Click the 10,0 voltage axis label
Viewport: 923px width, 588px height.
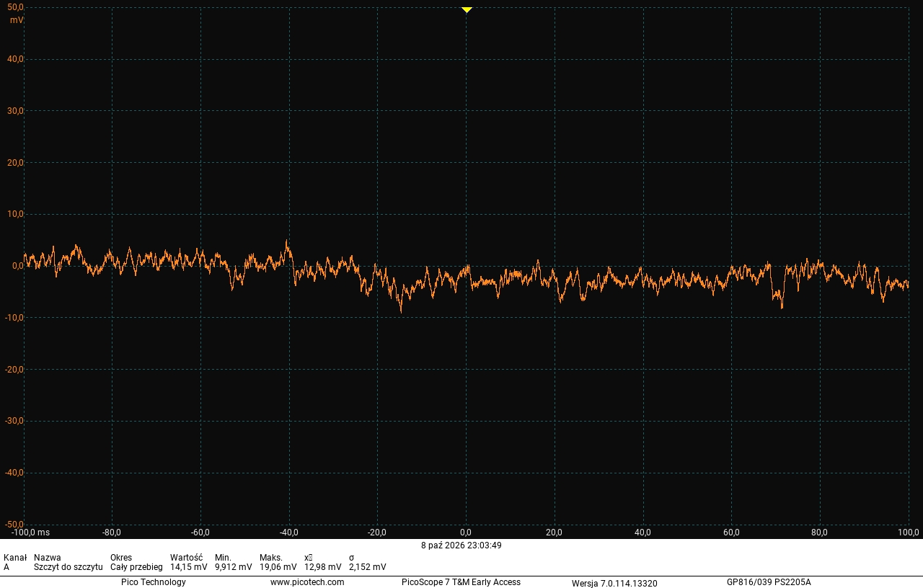16,214
